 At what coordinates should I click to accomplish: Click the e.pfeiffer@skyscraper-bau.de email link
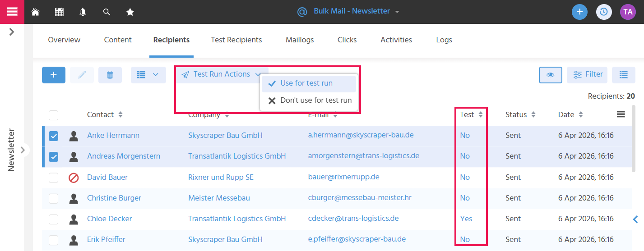357,239
